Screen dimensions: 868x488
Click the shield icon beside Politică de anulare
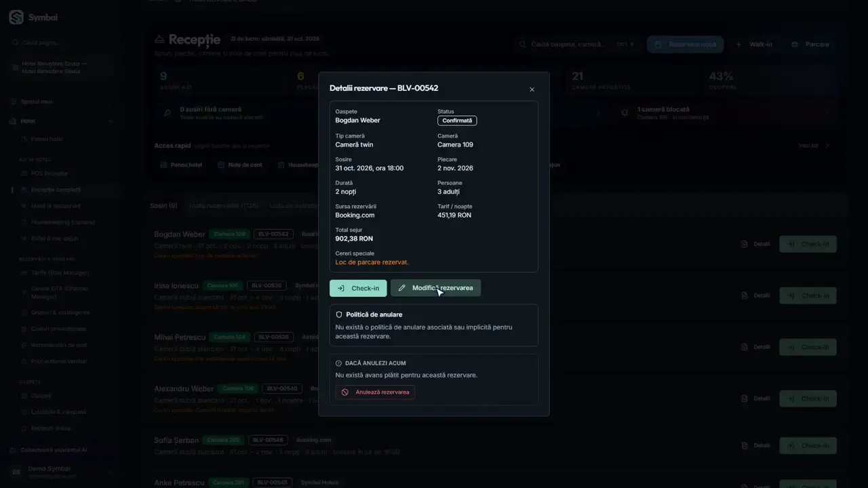339,314
